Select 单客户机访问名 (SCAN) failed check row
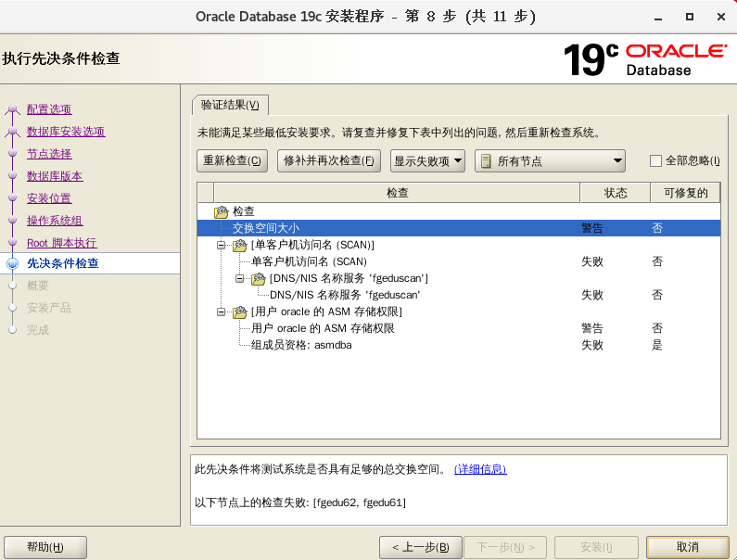Image resolution: width=737 pixels, height=560 pixels. [x=459, y=261]
